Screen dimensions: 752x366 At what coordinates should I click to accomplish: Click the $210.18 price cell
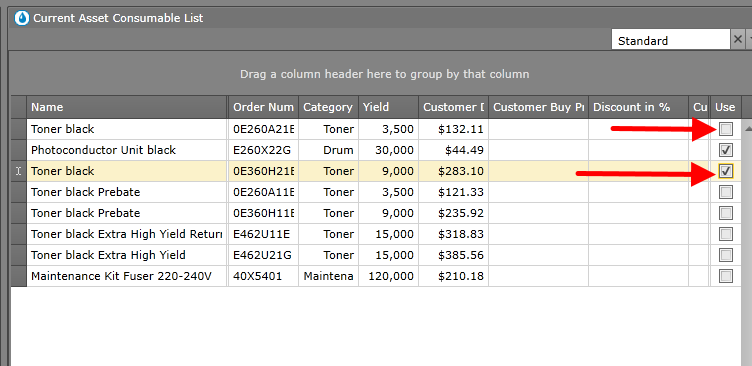pyautogui.click(x=454, y=276)
